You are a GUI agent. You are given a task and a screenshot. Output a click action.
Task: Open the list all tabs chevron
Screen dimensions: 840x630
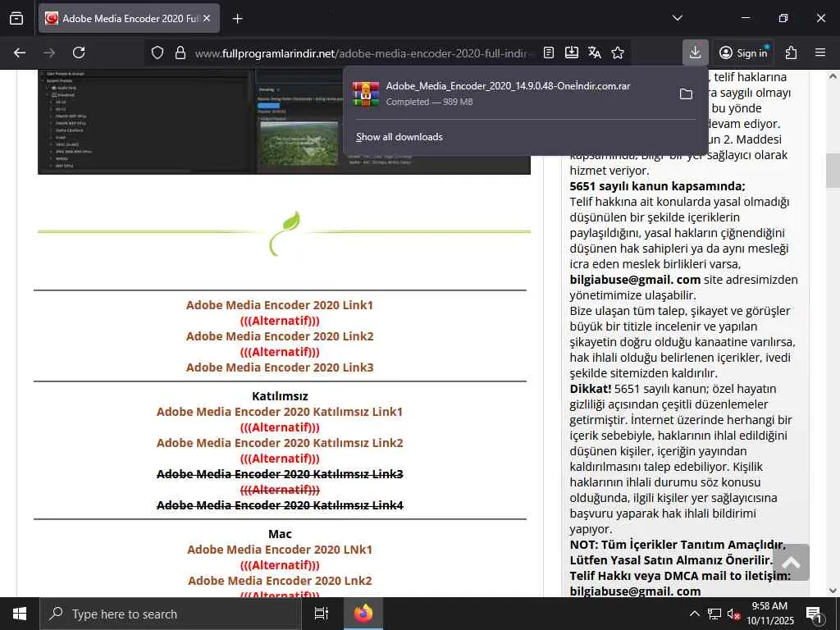point(677,18)
